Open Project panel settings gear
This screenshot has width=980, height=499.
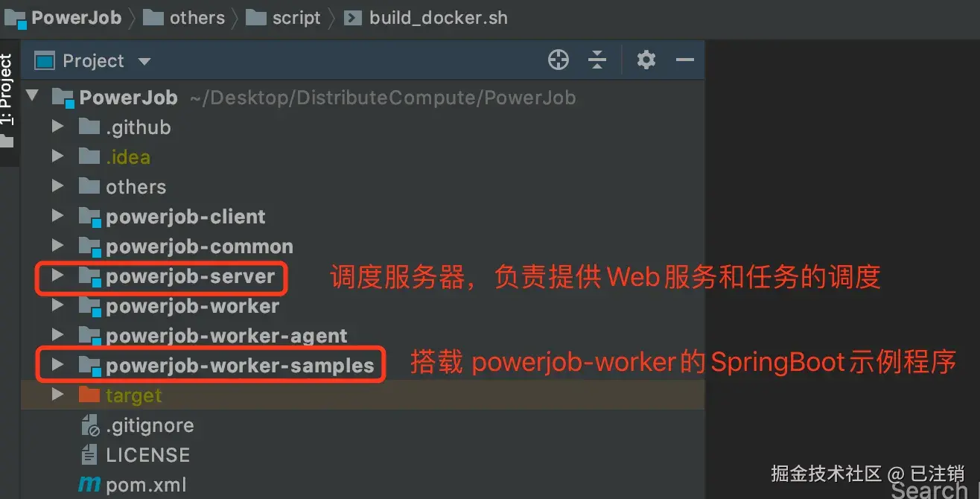tap(646, 60)
